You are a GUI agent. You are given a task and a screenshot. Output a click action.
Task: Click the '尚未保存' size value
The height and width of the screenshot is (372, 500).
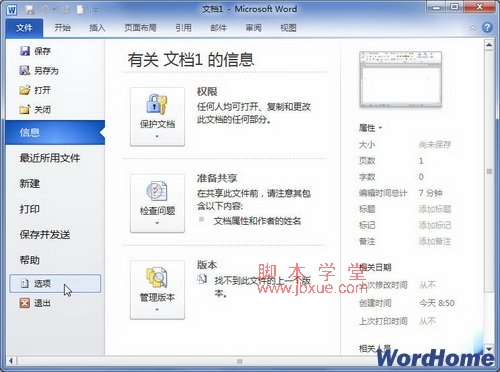coord(435,144)
